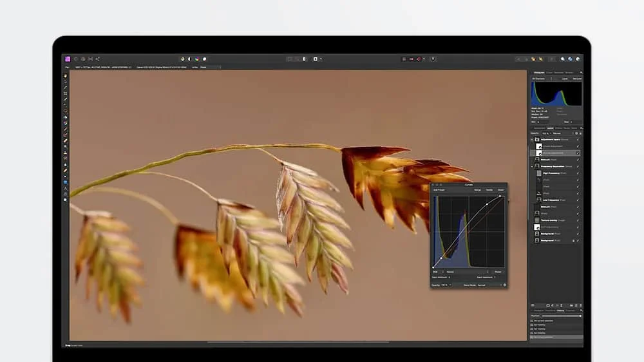Click the Auto Contrast toolbar icon
Image resolution: width=644 pixels, height=362 pixels.
(x=189, y=59)
